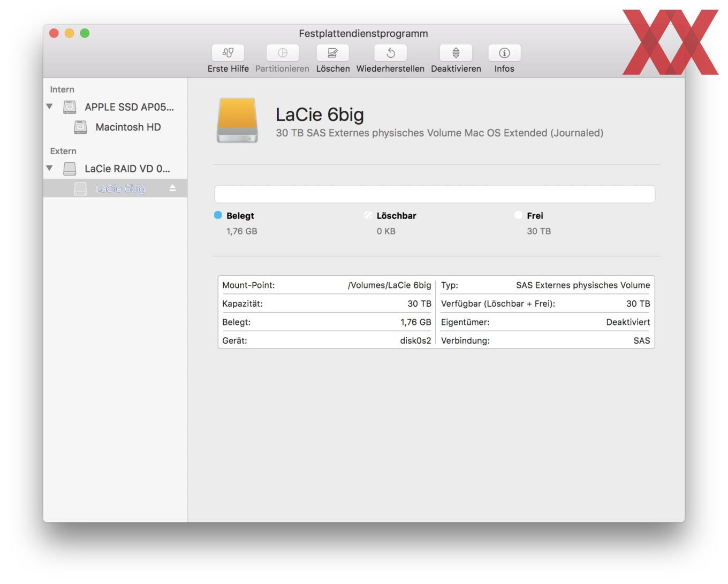Click the storage usage bar

435,194
